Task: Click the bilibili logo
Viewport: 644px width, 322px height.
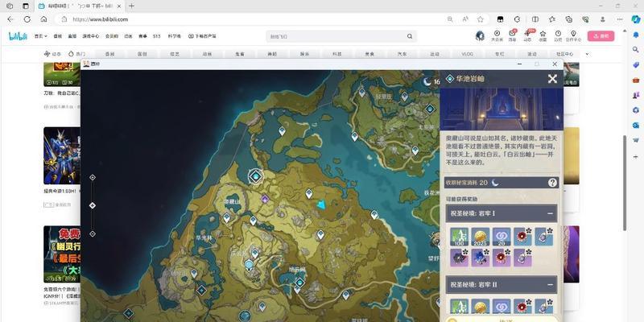Action: [x=18, y=36]
